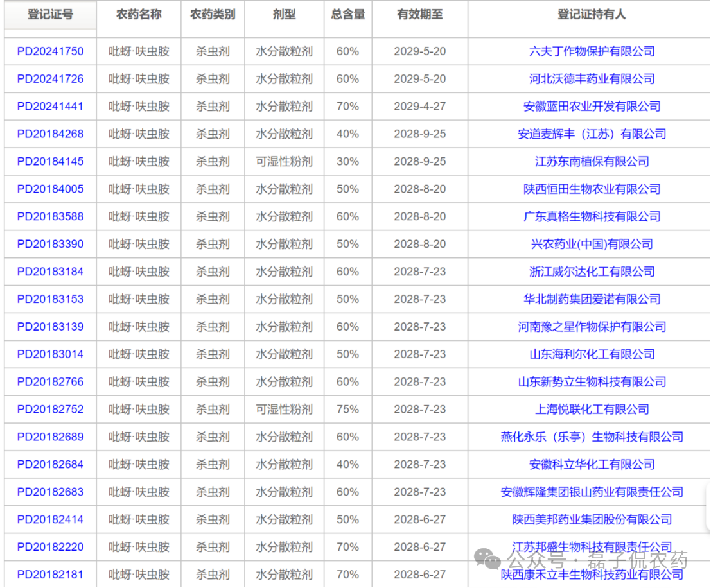Screen dimensions: 711x588
Task: Open holder 华北制药集团爱诺有限公司
Action: 592,299
